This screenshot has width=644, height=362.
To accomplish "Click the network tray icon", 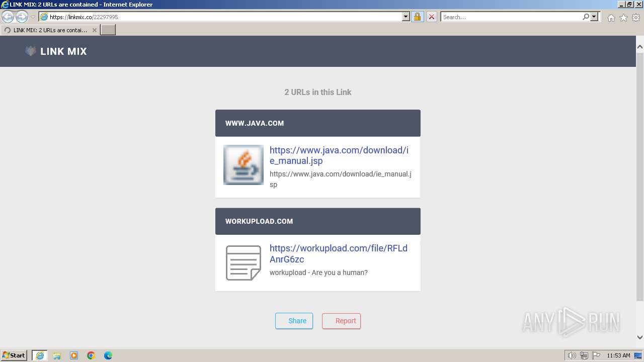I will (584, 355).
